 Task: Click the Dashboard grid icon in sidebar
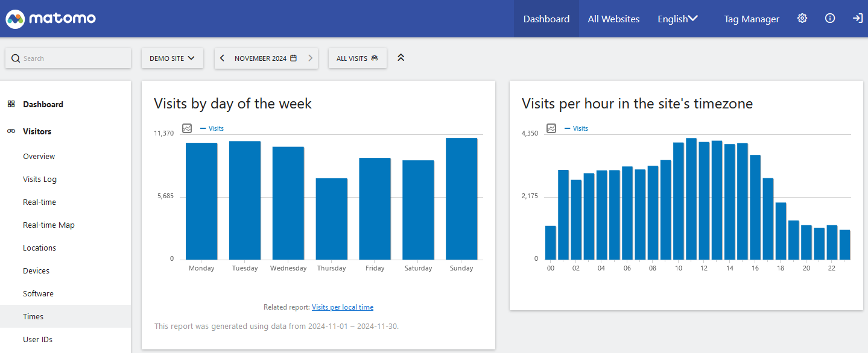(11, 104)
